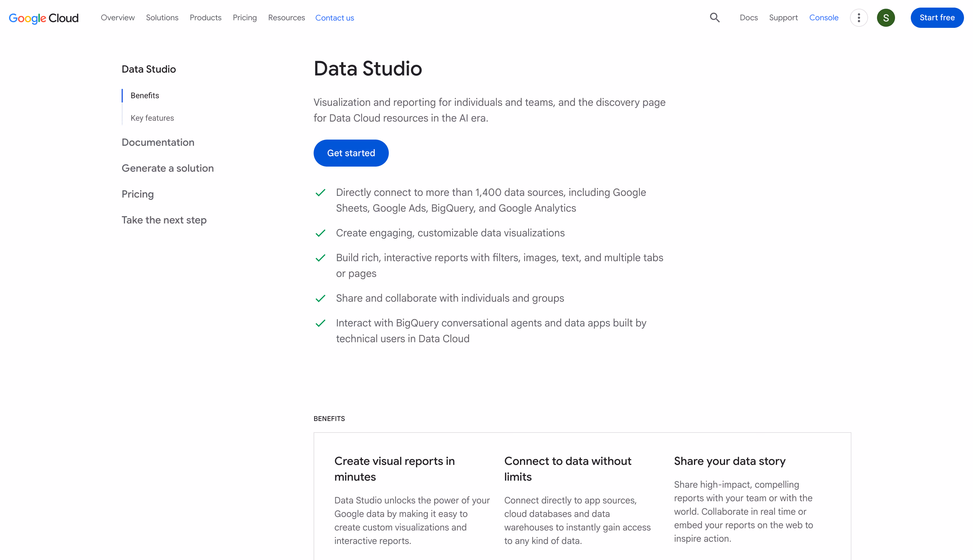
Task: Click the 'Directly connect to more than 1,400' bullet
Action: click(490, 200)
